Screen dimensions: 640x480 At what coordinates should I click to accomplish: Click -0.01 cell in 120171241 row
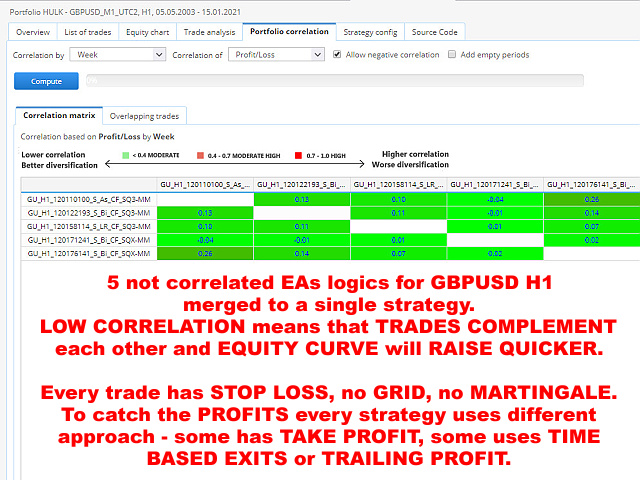(x=302, y=240)
